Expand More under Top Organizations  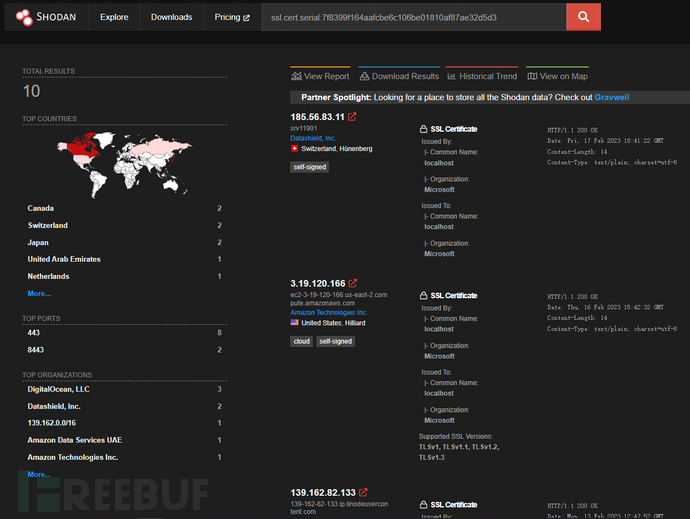click(x=39, y=474)
